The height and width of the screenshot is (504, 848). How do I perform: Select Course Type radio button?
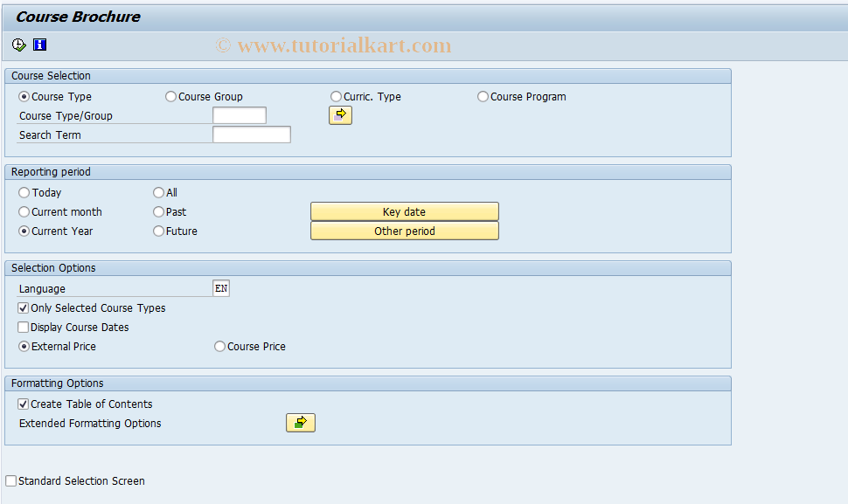24,97
